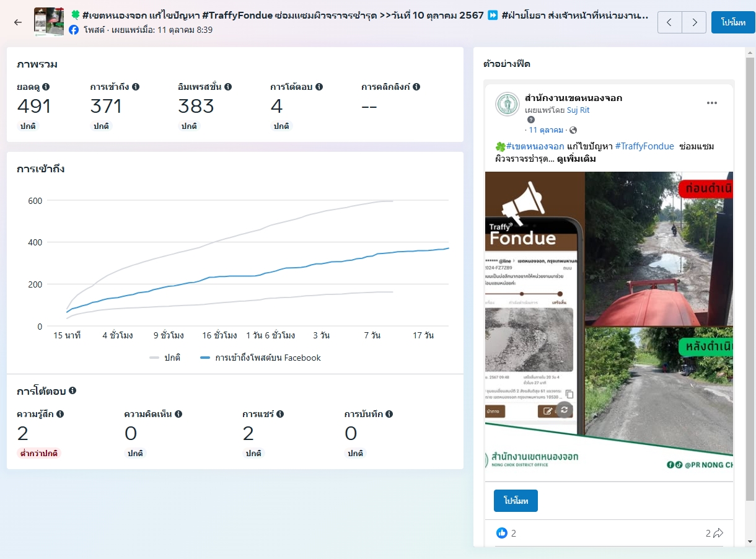Click info icon beside การคลิกลิงก์
The width and height of the screenshot is (756, 559).
point(416,87)
